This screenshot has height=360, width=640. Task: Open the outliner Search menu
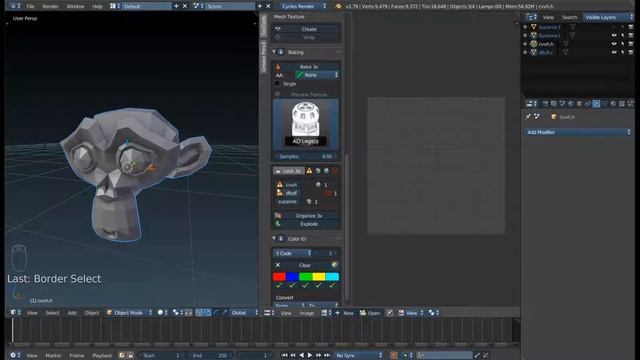point(569,17)
